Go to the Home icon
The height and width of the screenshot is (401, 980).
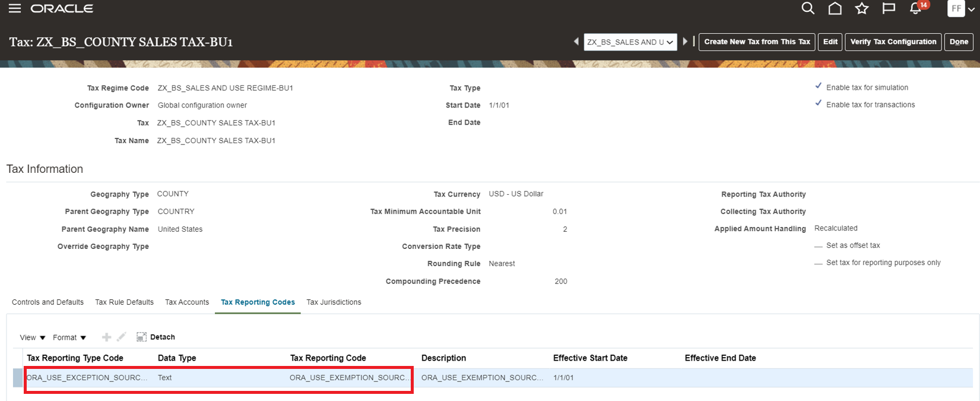click(x=835, y=8)
